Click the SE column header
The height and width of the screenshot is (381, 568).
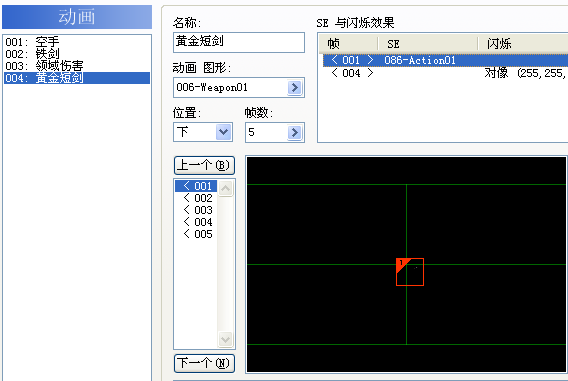427,44
